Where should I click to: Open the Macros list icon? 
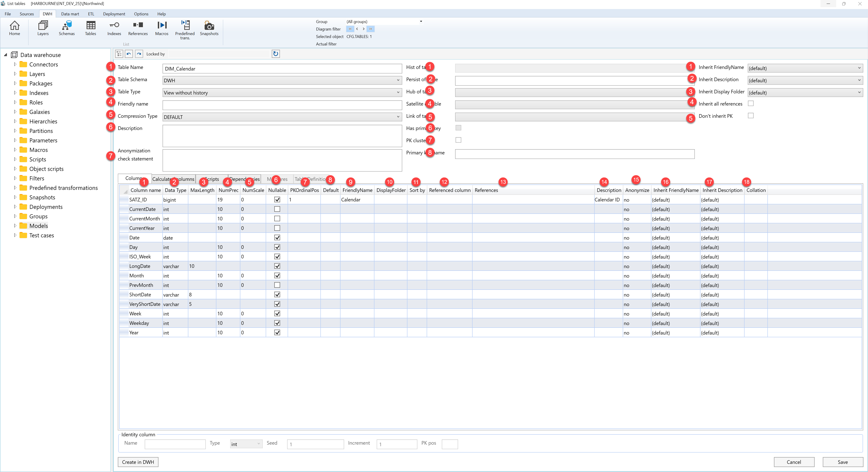point(162,28)
